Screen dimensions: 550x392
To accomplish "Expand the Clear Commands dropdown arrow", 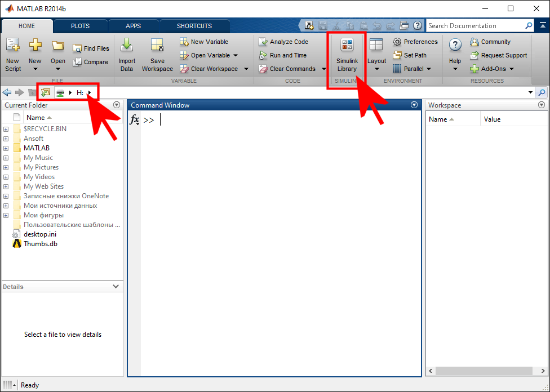I will point(323,69).
